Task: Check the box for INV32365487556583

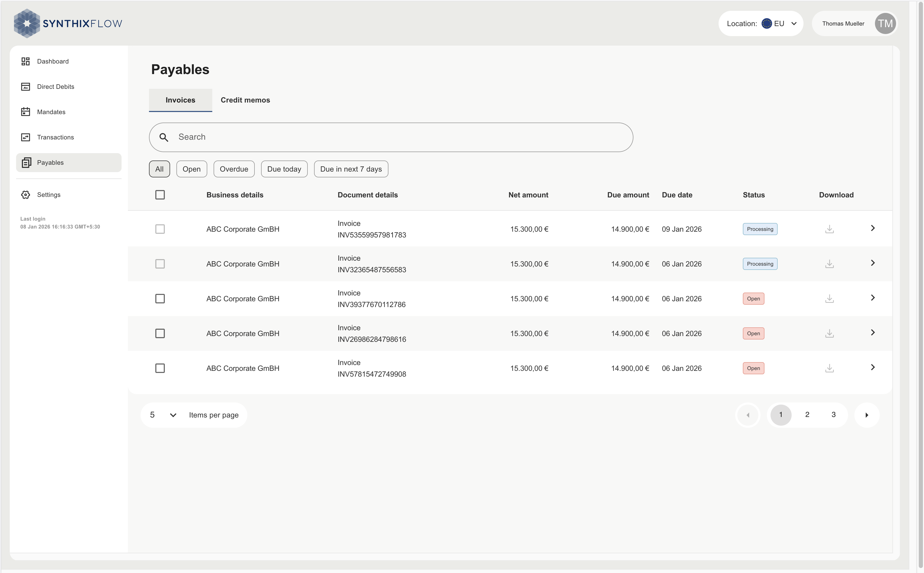Action: (x=160, y=264)
